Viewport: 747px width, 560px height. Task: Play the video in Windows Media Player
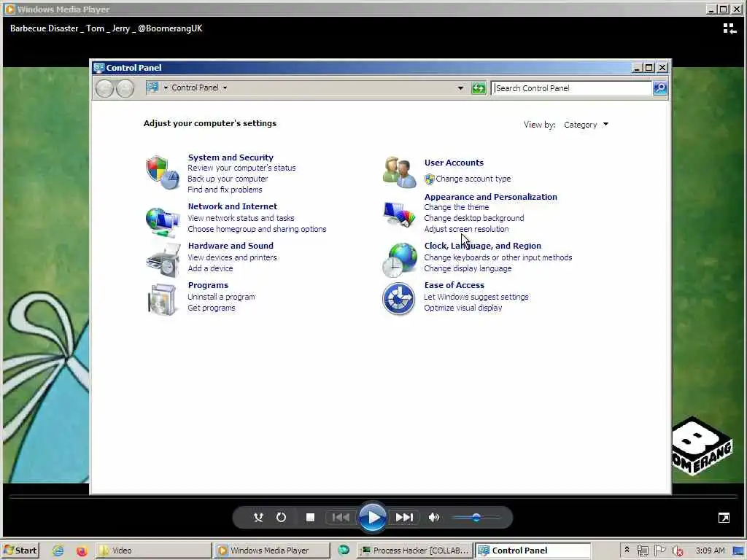coord(373,517)
